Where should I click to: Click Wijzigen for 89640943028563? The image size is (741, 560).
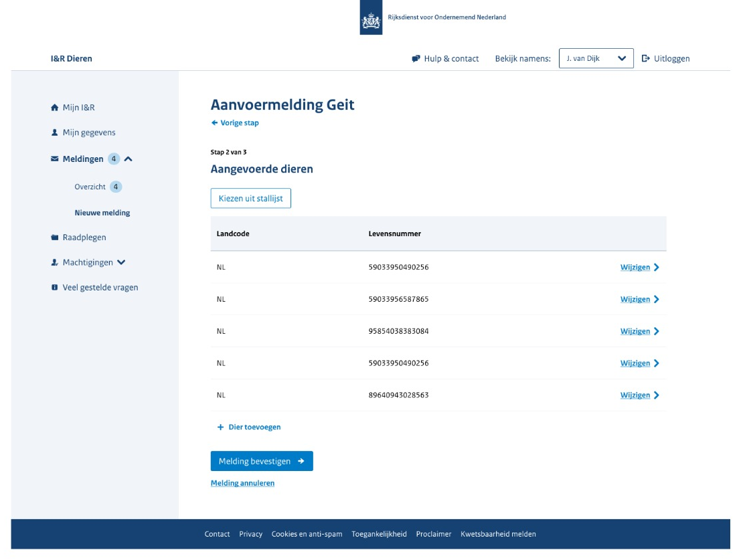click(635, 395)
